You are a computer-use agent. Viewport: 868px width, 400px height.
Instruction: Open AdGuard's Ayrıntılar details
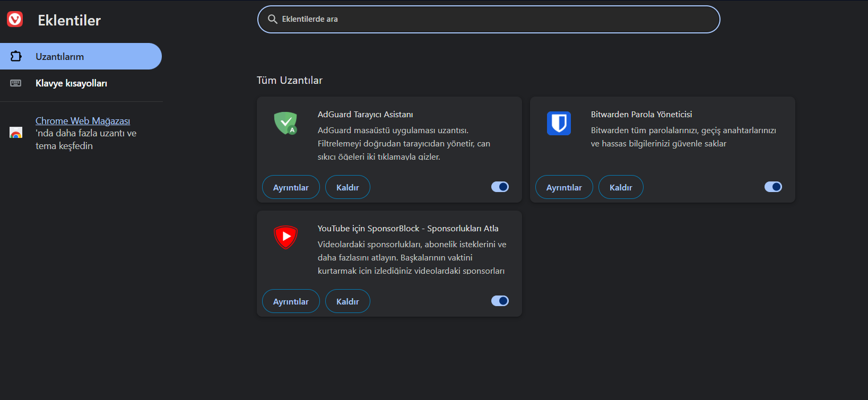pyautogui.click(x=291, y=187)
